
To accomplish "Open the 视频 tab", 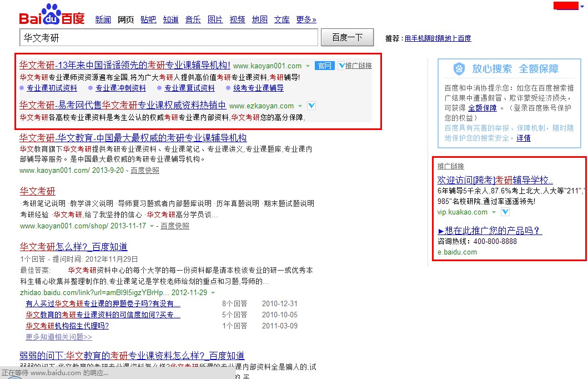I will [237, 19].
